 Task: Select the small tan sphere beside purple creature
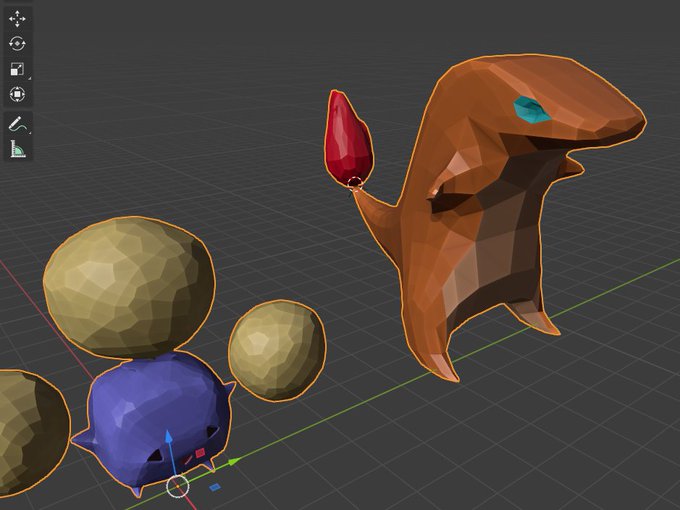pyautogui.click(x=277, y=350)
